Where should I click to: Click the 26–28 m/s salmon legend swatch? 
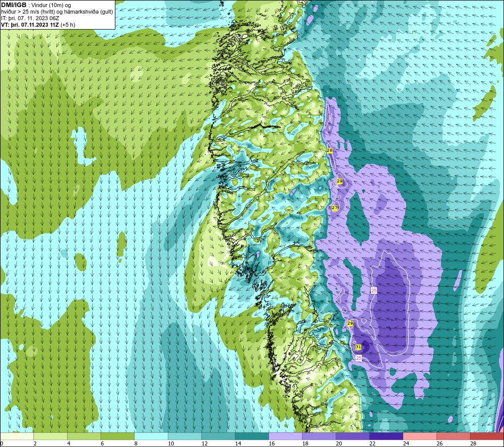tap(454, 436)
